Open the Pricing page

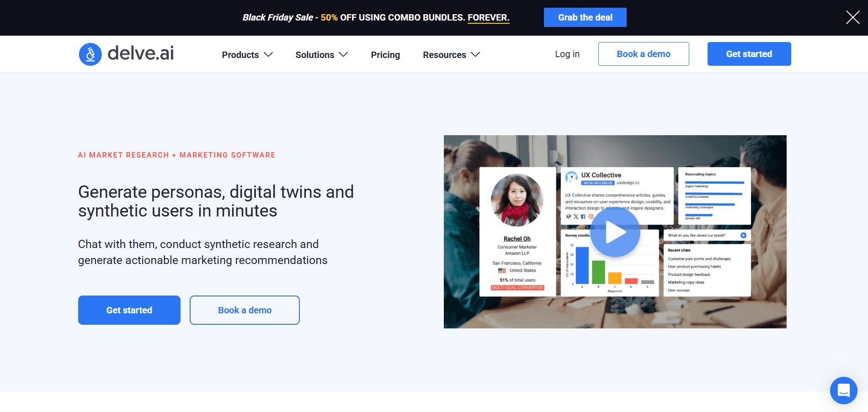pos(385,55)
